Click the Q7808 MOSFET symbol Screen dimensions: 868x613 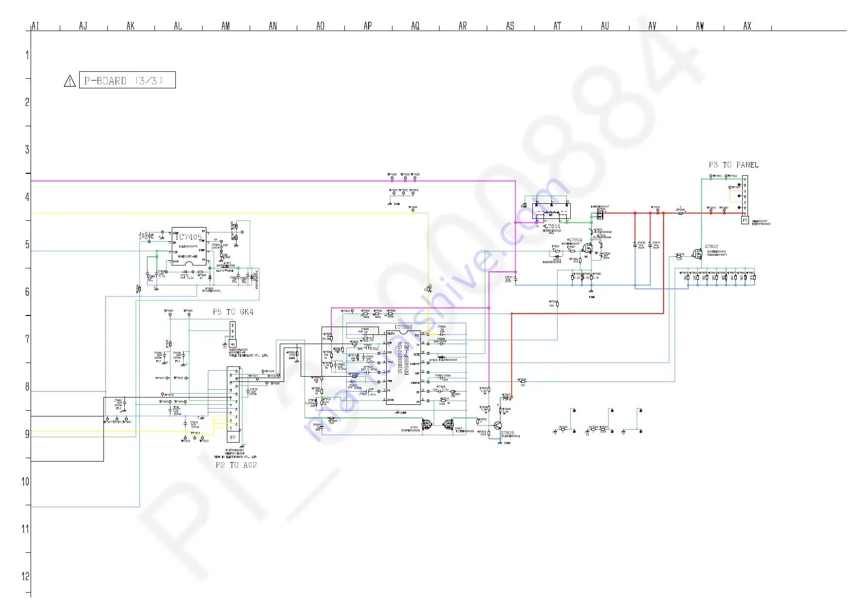click(x=426, y=424)
